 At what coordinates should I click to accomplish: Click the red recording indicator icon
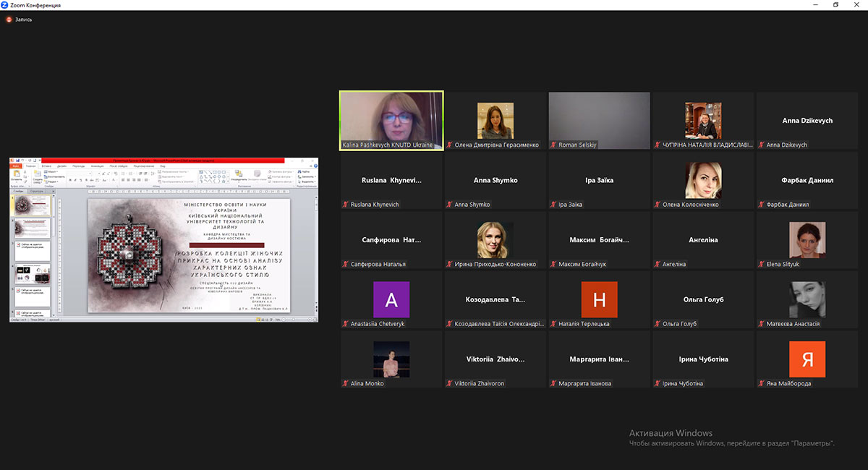[x=9, y=20]
